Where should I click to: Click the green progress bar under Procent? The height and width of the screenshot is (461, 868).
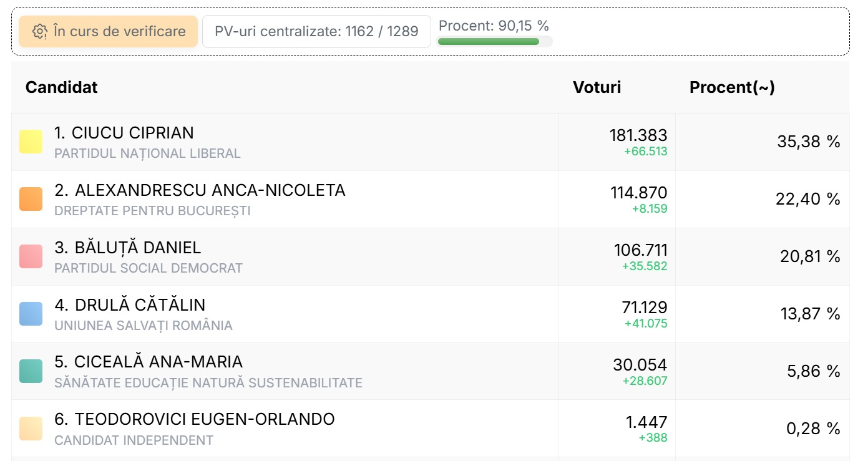point(489,42)
